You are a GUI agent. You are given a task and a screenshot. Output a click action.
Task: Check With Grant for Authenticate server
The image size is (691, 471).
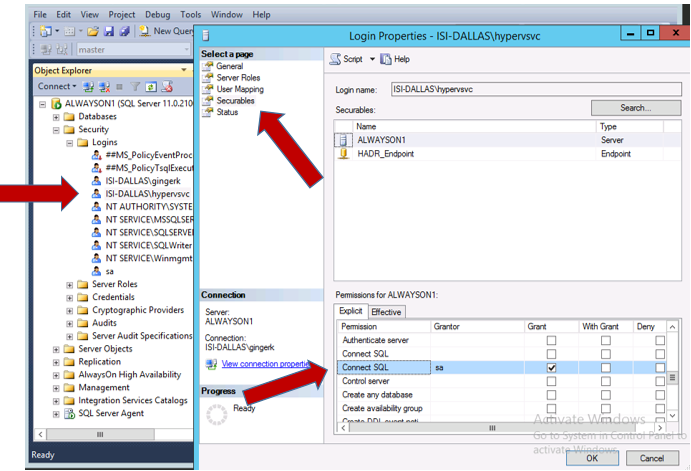coord(606,340)
